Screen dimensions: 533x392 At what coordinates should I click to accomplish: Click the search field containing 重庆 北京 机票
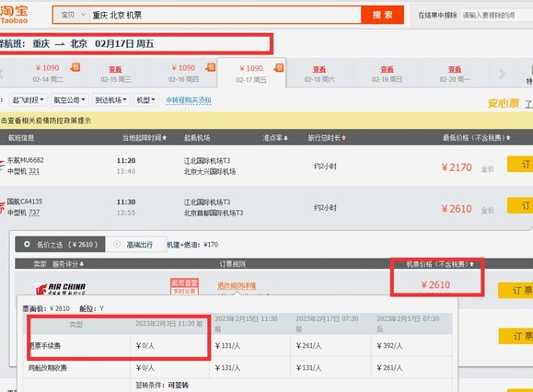[x=225, y=15]
